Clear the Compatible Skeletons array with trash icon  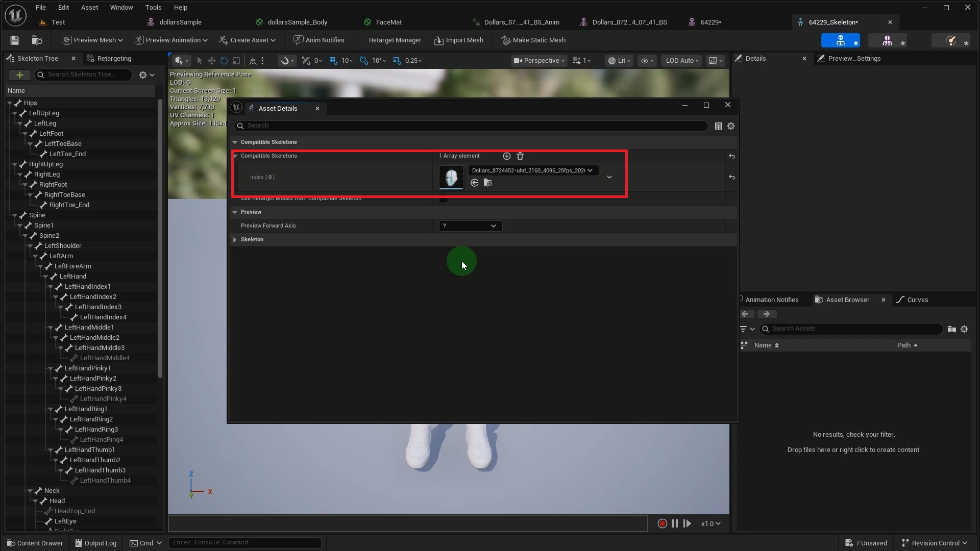(x=520, y=156)
